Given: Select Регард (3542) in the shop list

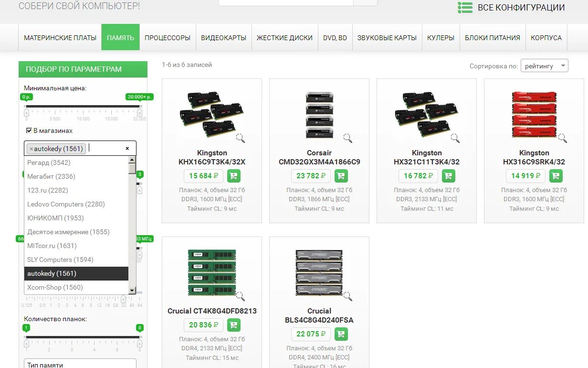Looking at the screenshot, I should 76,162.
